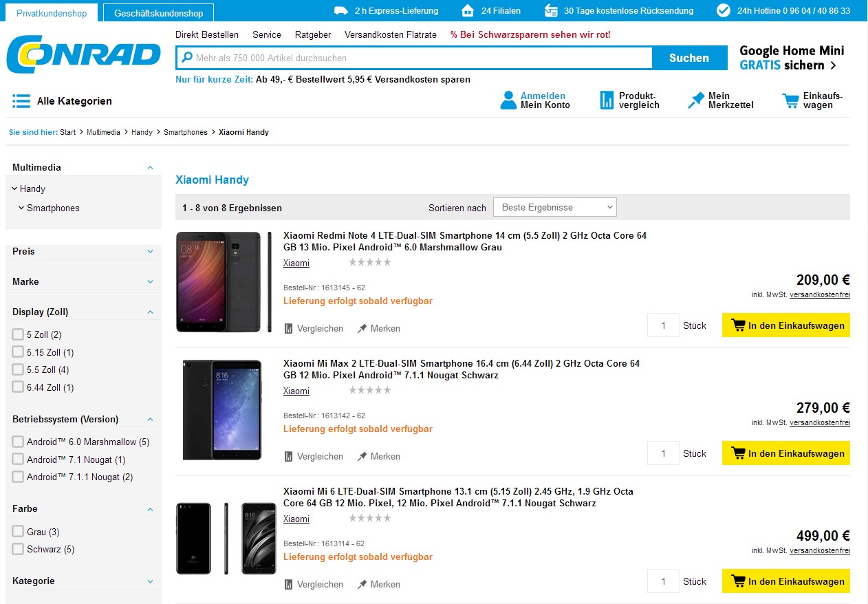Open the Service menu item

click(x=267, y=34)
